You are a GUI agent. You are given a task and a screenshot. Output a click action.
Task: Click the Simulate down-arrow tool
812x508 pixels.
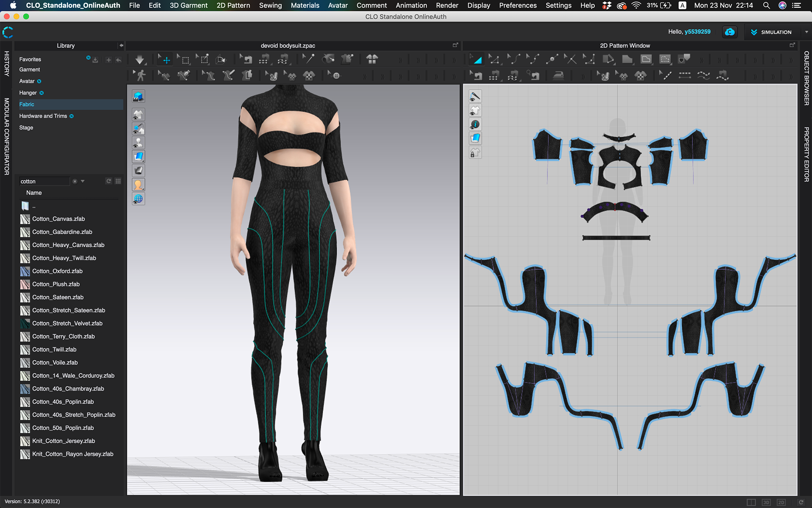[140, 60]
